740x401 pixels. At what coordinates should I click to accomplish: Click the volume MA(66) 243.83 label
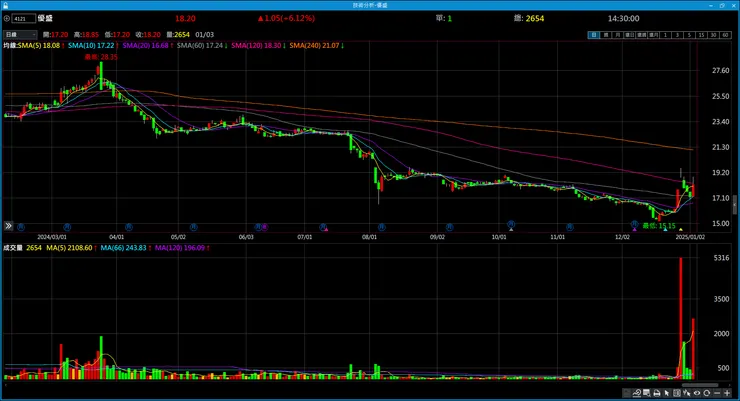[x=124, y=248]
